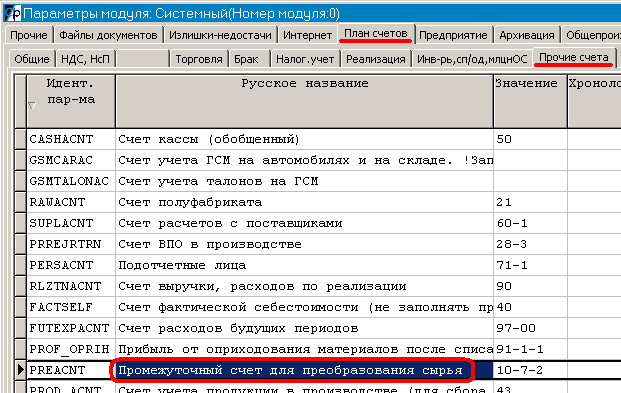The width and height of the screenshot is (621, 393).
Task: Open the НДС, НсП sub-tab
Action: tap(85, 59)
